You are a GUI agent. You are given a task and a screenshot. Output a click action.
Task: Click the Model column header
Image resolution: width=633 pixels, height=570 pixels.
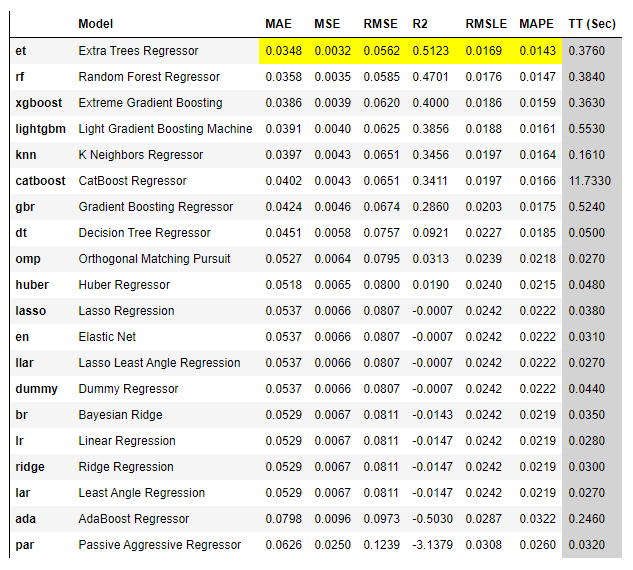(95, 24)
